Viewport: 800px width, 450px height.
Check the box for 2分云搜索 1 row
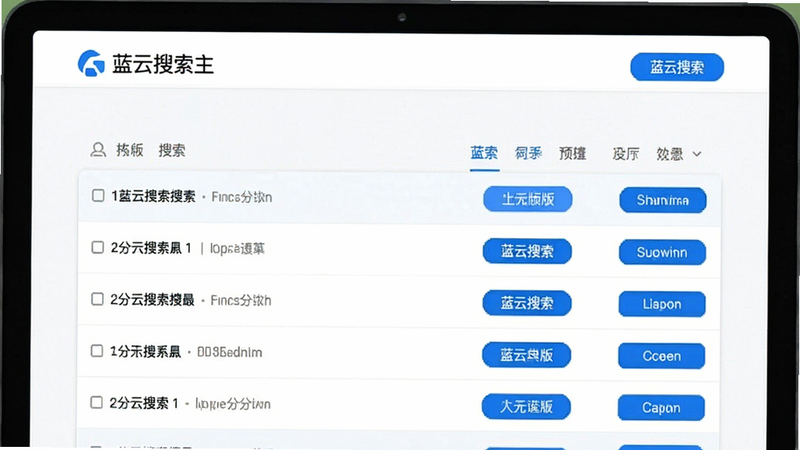[96, 403]
